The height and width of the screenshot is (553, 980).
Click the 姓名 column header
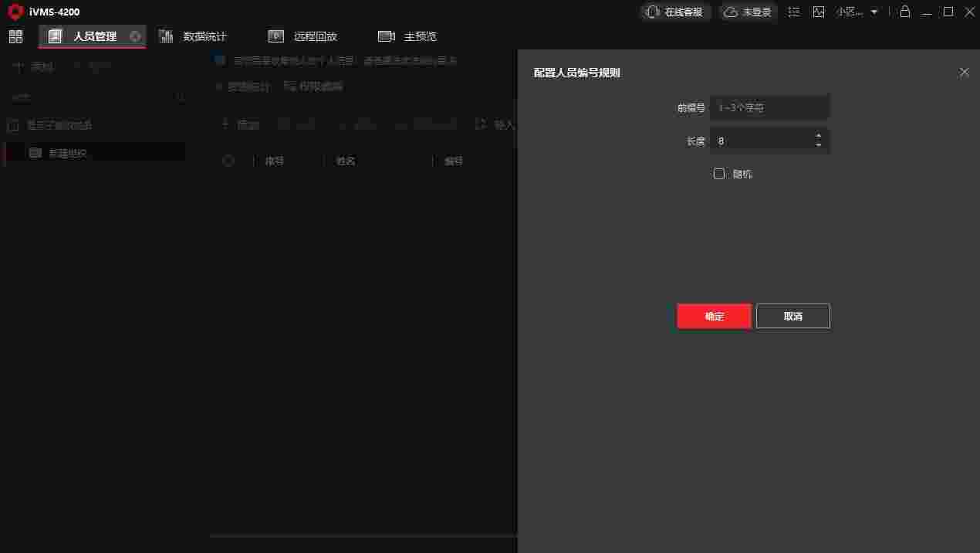point(346,161)
